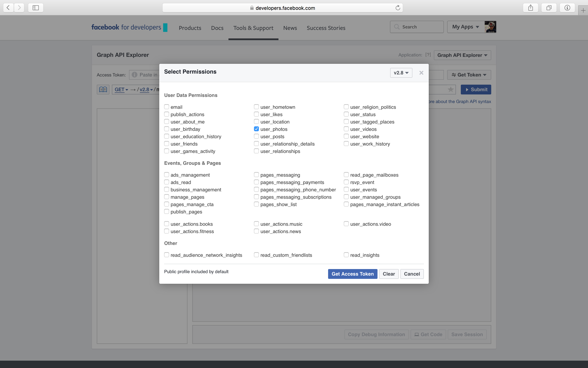Tick the user_videos checkbox
The image size is (588, 368).
(346, 129)
